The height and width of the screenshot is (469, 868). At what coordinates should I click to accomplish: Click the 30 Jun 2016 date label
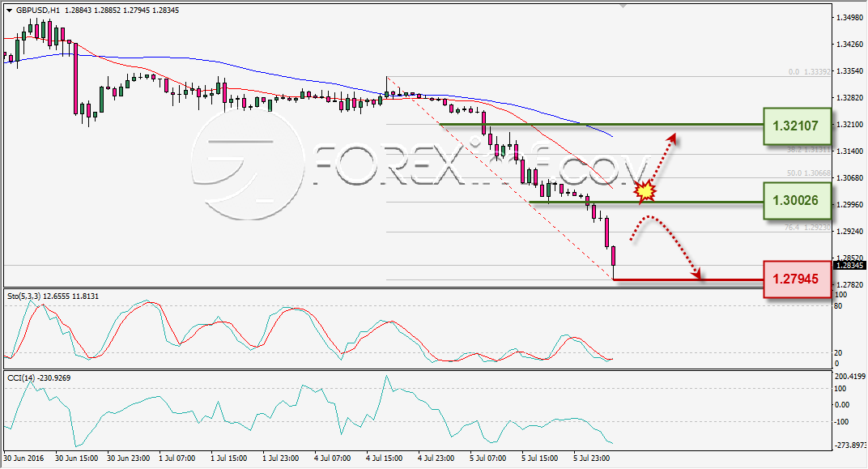[x=23, y=458]
